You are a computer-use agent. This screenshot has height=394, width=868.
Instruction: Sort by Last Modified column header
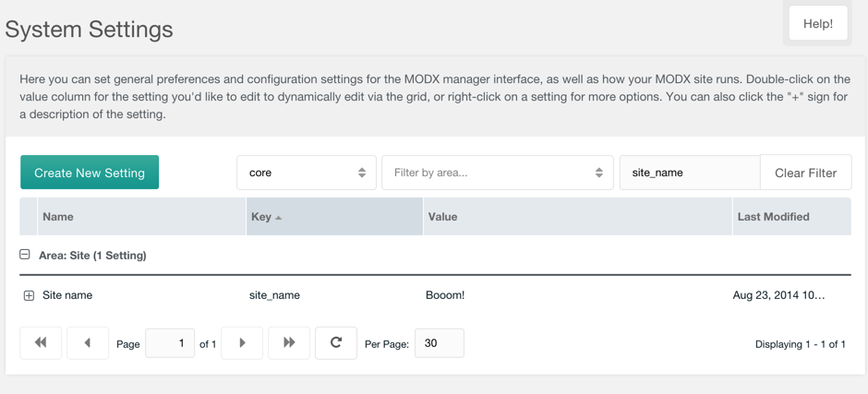(790, 217)
